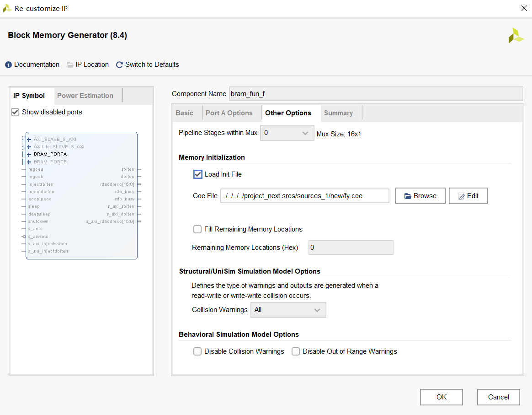Switch to the Port A Options tab
This screenshot has height=415, width=532.
pyautogui.click(x=229, y=113)
